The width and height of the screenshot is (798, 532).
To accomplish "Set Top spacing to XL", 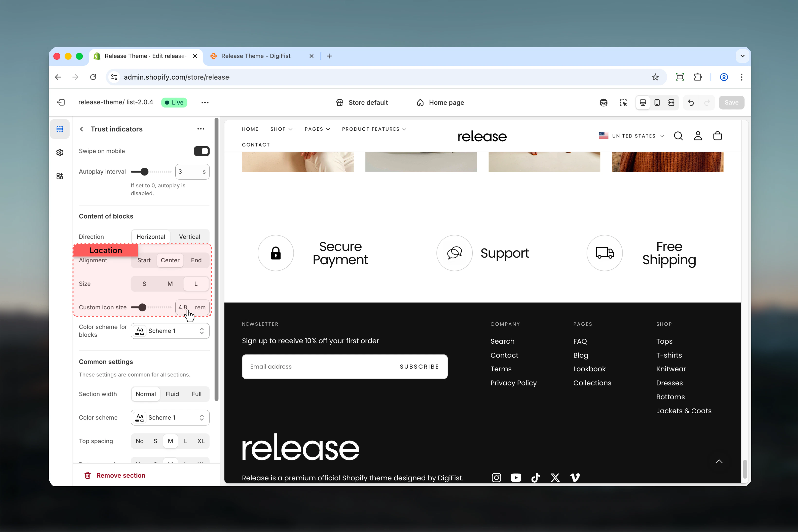I will (201, 441).
